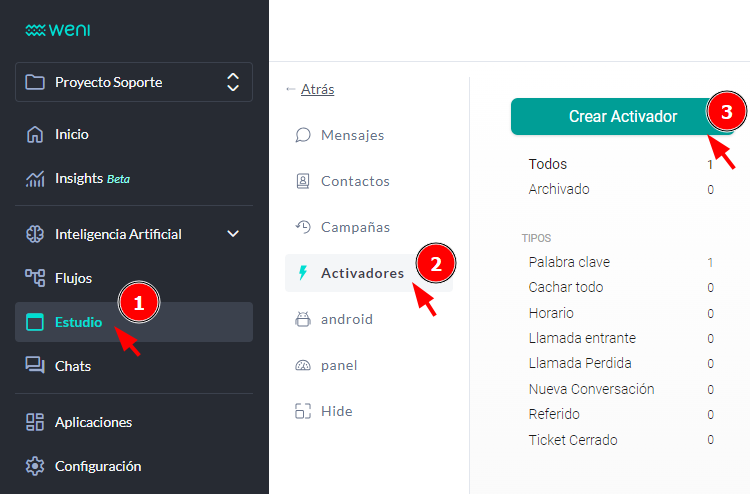Expand the Inteligencia Artificial section
Image resolution: width=750 pixels, height=494 pixels.
point(233,234)
